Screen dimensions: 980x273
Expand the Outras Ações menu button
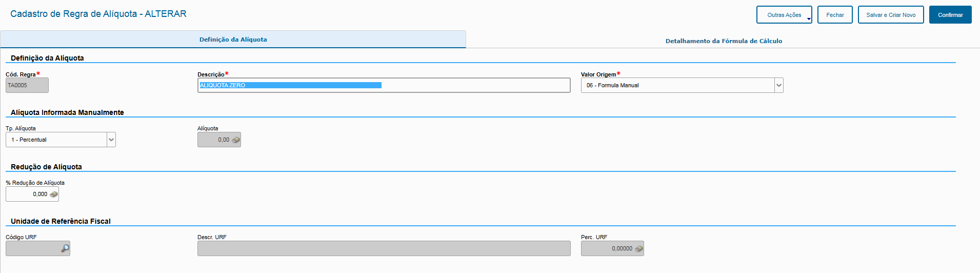[x=784, y=15]
